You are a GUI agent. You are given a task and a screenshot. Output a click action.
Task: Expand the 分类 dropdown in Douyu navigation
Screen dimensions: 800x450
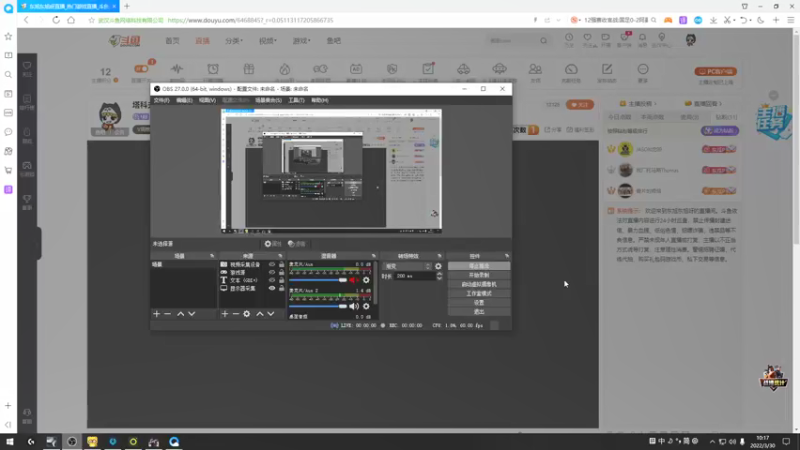tap(234, 41)
